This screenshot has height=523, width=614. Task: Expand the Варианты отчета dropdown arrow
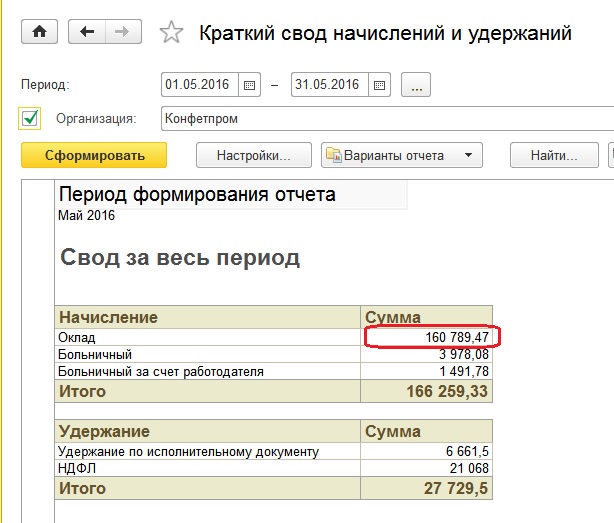(468, 155)
